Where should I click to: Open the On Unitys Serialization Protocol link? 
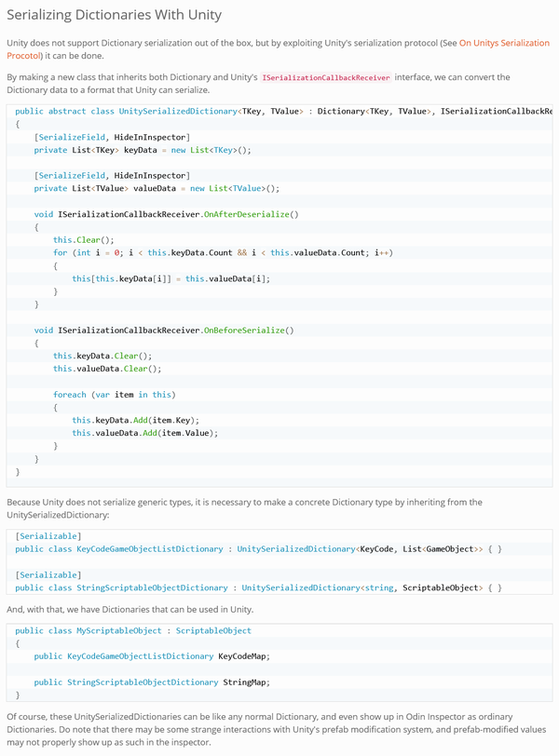(x=504, y=43)
